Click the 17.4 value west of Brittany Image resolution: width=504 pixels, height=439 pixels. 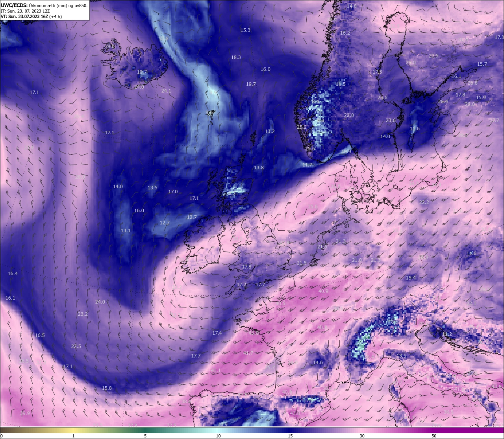217,333
